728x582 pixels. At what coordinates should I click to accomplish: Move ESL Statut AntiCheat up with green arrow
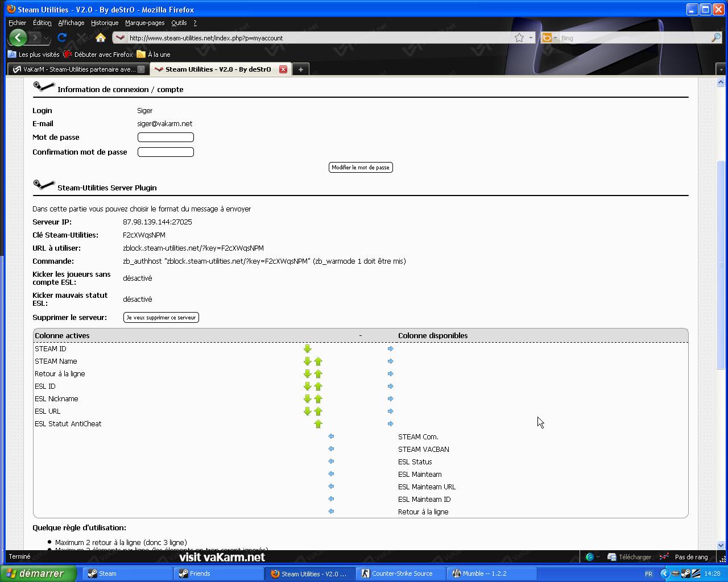(318, 424)
